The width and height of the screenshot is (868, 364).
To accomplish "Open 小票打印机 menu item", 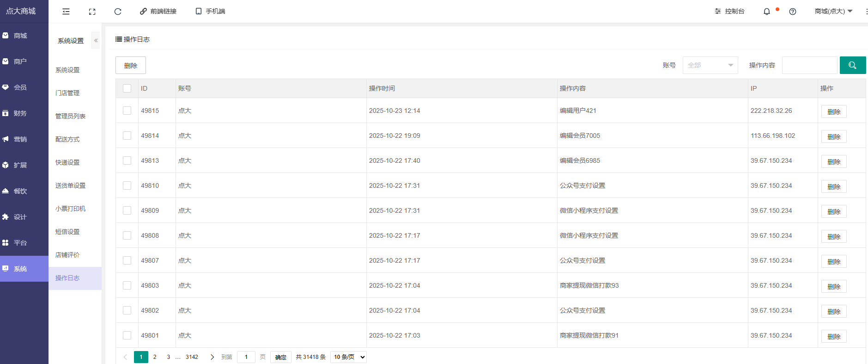I will (70, 209).
